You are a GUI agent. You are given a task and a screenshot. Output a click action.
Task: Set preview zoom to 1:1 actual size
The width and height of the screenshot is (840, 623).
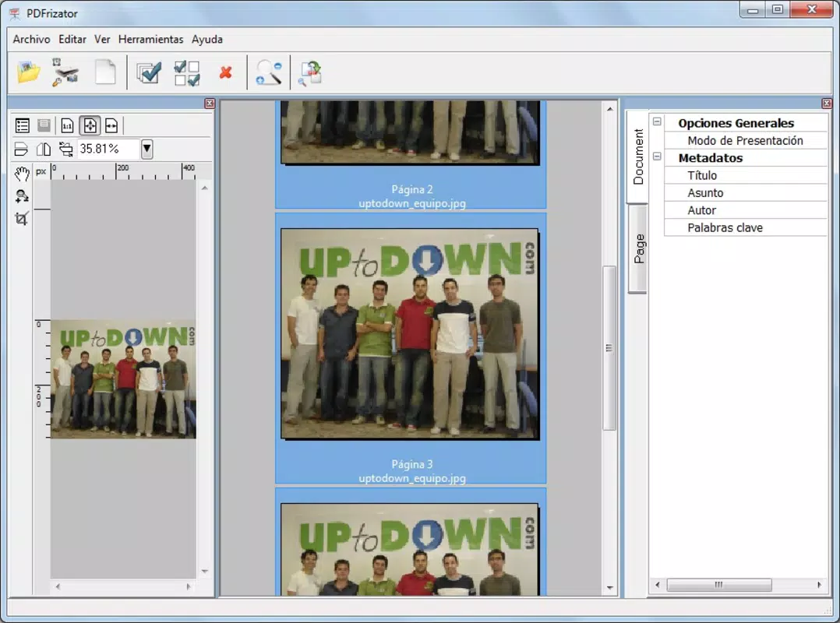[67, 126]
